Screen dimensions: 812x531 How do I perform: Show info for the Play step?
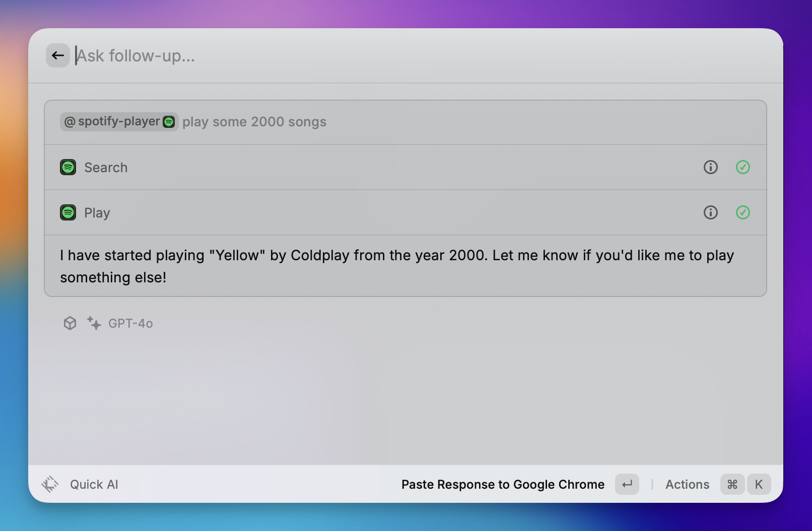pyautogui.click(x=710, y=212)
